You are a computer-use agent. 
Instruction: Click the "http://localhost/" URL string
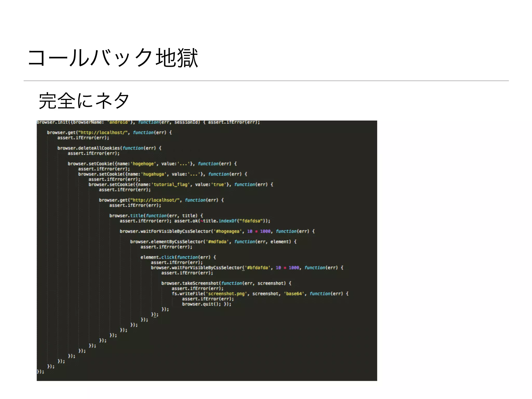click(103, 132)
